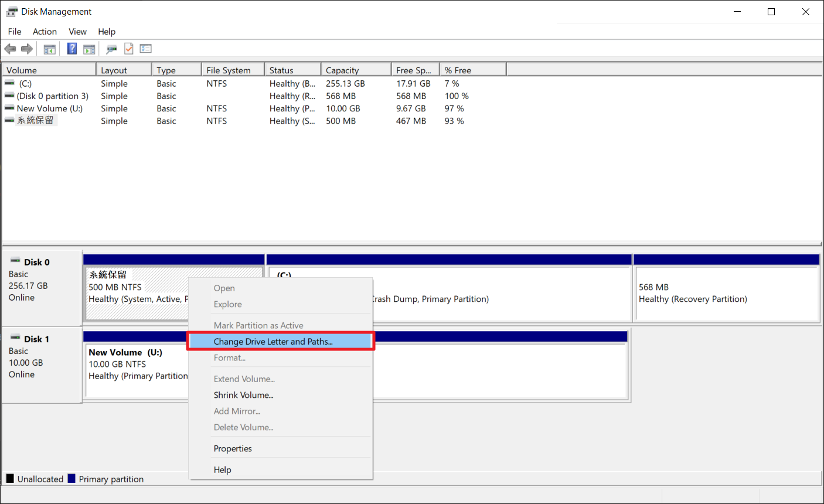824x504 pixels.
Task: Sort by the Status column header
Action: 292,70
